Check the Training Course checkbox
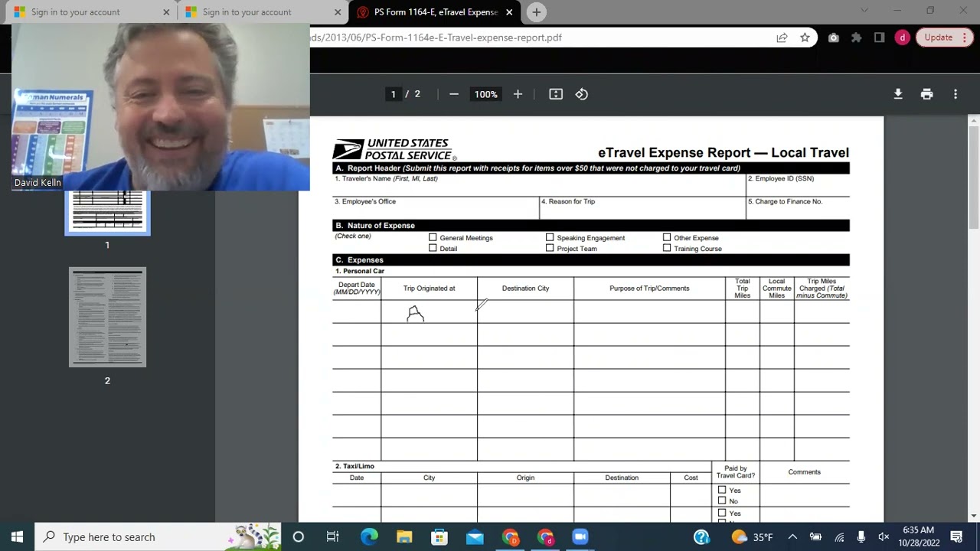The width and height of the screenshot is (980, 551). pyautogui.click(x=667, y=248)
